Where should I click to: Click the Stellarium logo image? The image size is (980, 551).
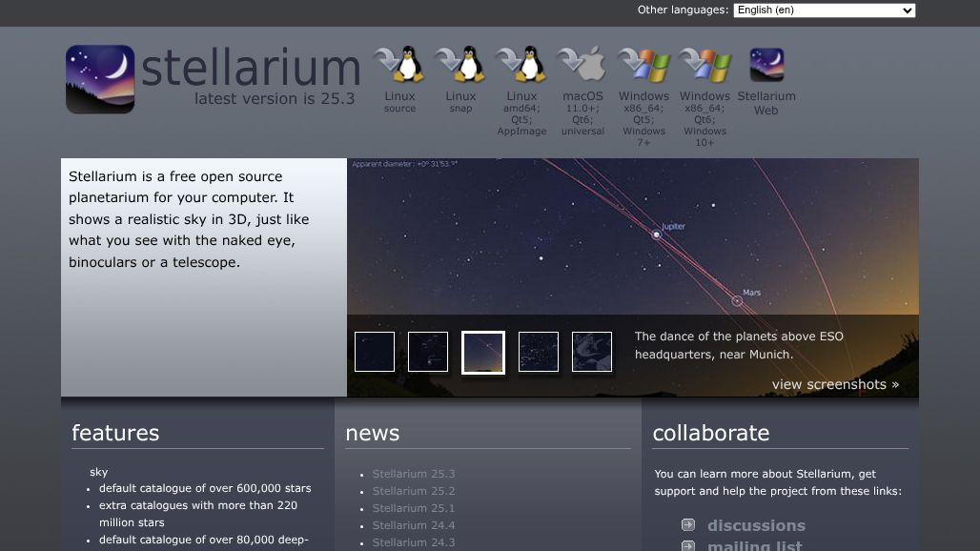(100, 79)
